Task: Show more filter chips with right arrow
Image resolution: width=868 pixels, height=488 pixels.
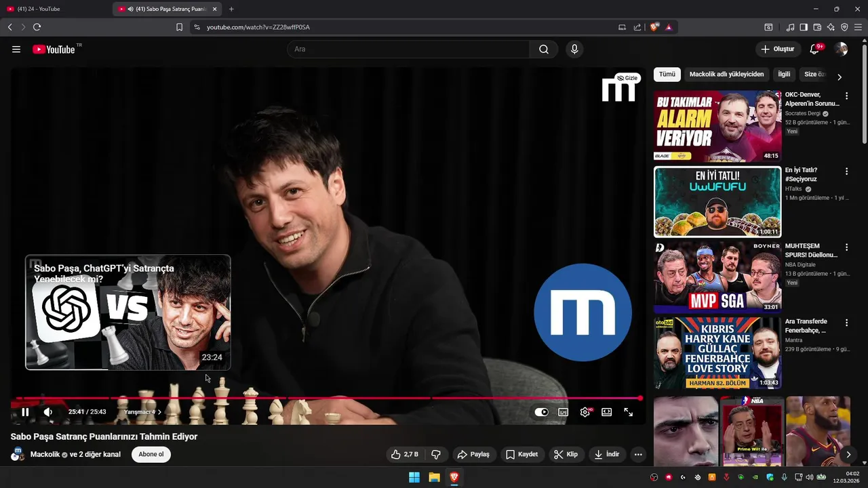Action: (x=840, y=77)
